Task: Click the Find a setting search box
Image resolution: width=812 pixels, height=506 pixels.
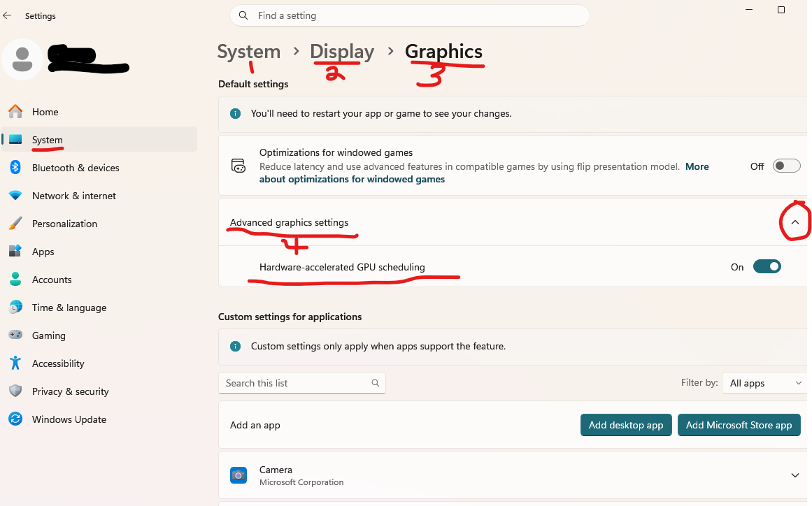Action: point(409,15)
